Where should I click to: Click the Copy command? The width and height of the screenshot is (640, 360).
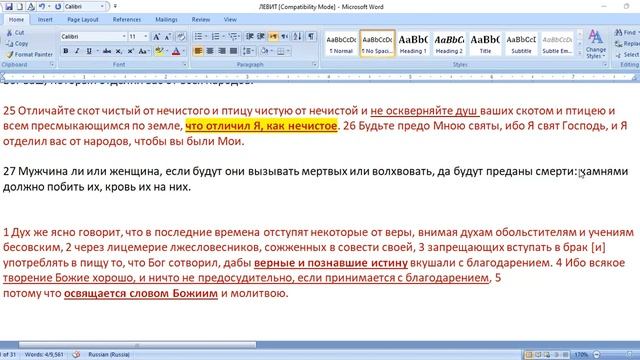(18, 43)
